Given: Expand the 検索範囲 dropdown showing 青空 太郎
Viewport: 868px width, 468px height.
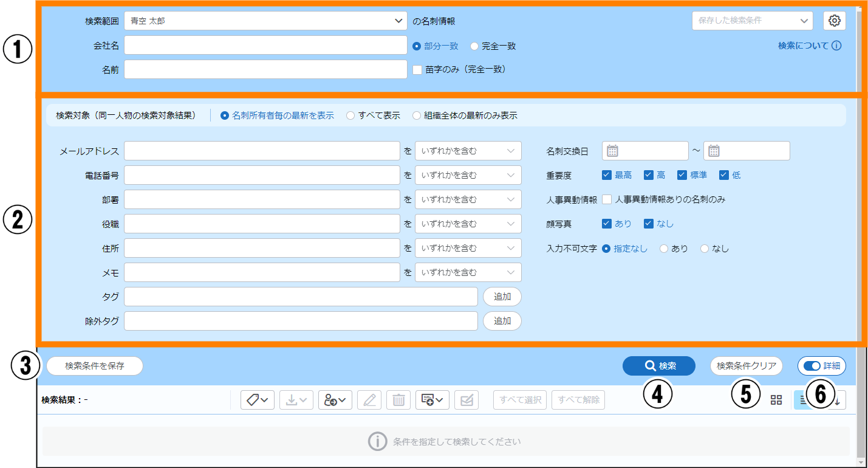Looking at the screenshot, I should [265, 21].
